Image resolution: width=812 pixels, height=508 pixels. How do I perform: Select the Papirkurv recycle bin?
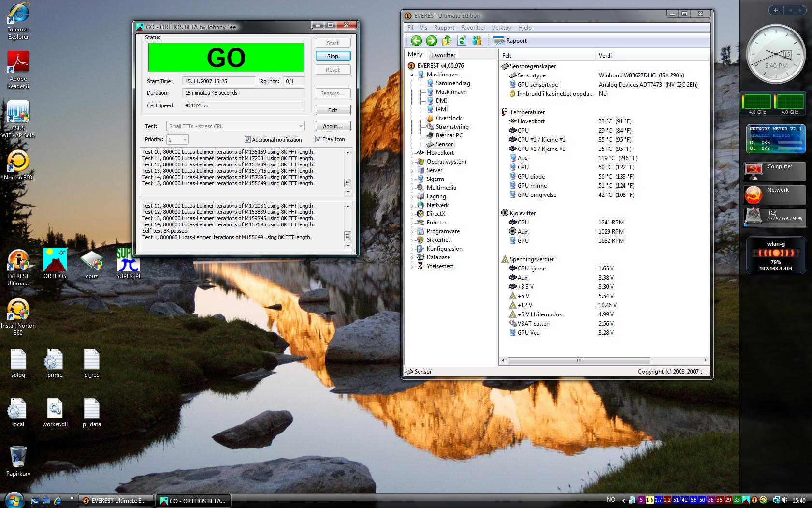(x=18, y=461)
